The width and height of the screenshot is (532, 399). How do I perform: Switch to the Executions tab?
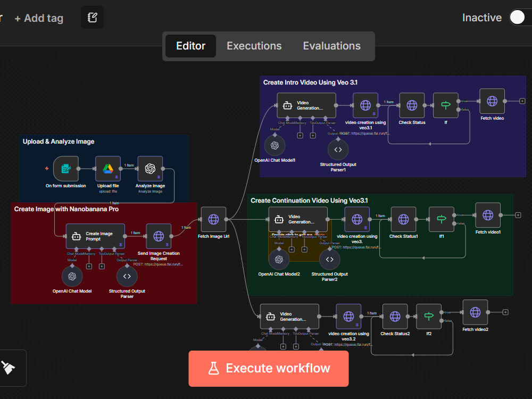pos(254,46)
